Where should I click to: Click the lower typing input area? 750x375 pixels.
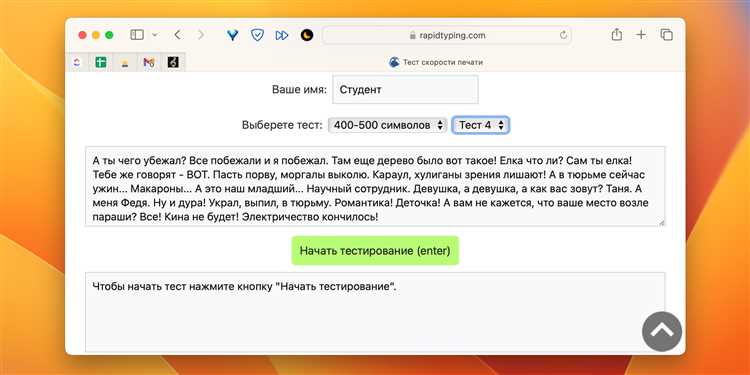coord(375,312)
